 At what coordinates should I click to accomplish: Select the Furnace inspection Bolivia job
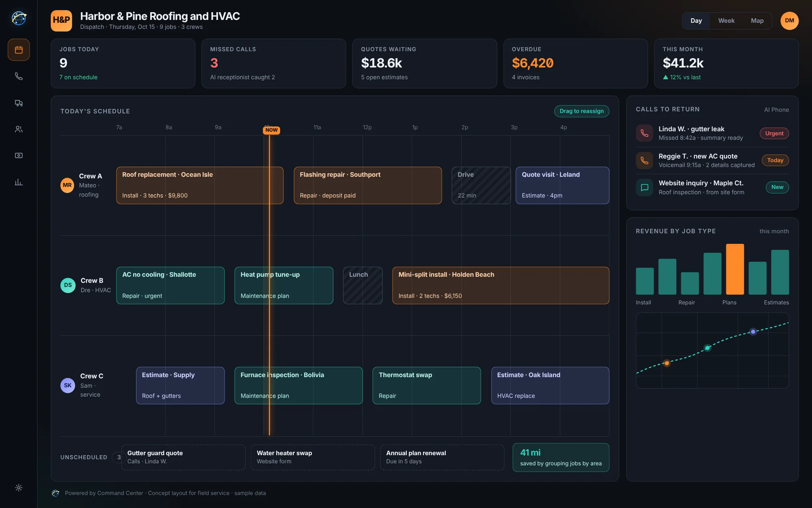click(298, 386)
